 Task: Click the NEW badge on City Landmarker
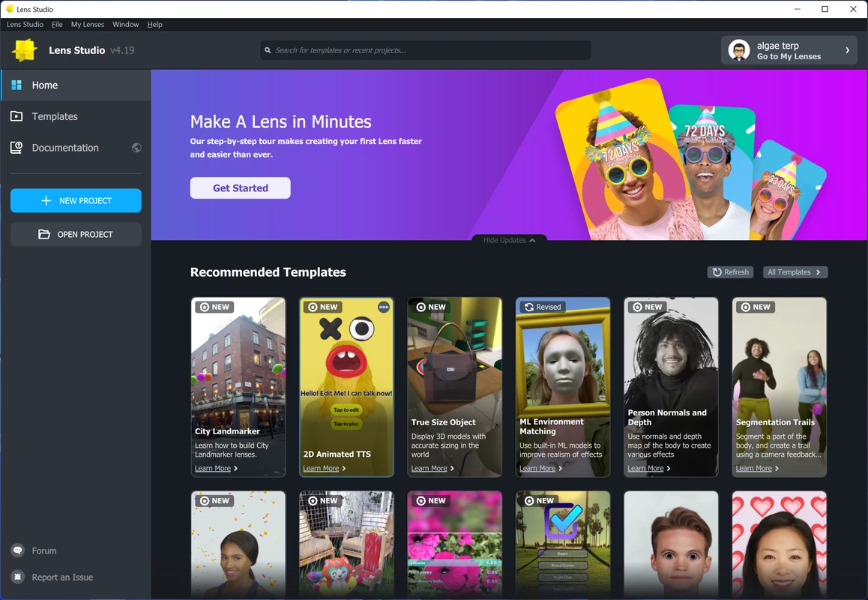coord(215,307)
